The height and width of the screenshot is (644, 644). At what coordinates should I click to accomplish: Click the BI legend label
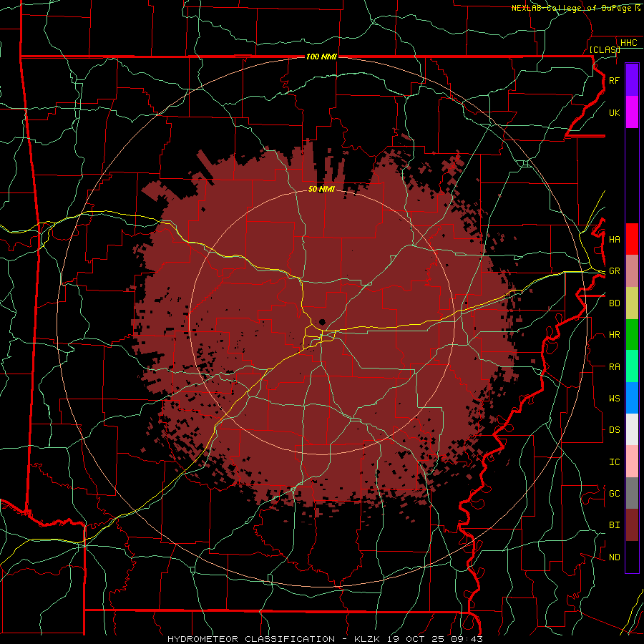point(614,525)
